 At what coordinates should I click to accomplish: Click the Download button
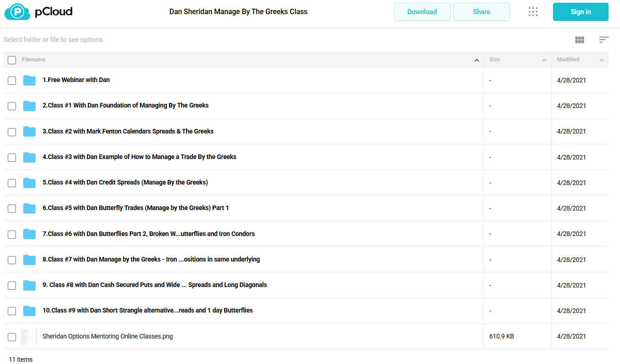(422, 12)
